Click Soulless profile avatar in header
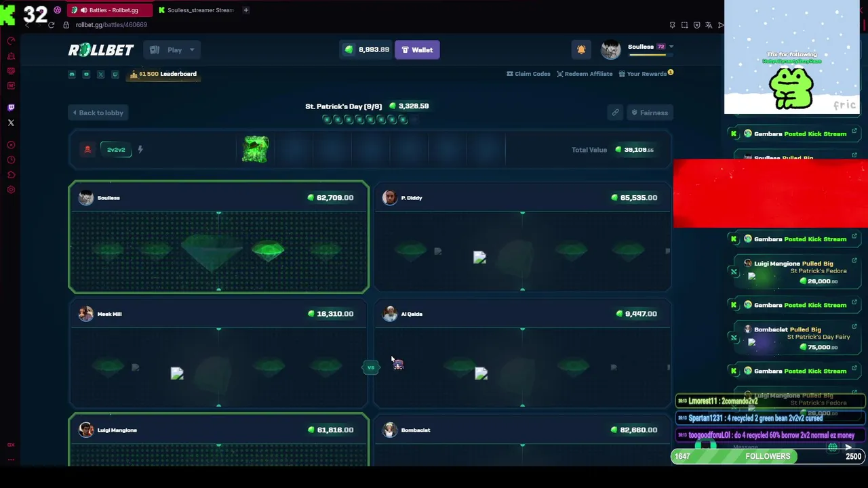The height and width of the screenshot is (488, 868). (610, 49)
